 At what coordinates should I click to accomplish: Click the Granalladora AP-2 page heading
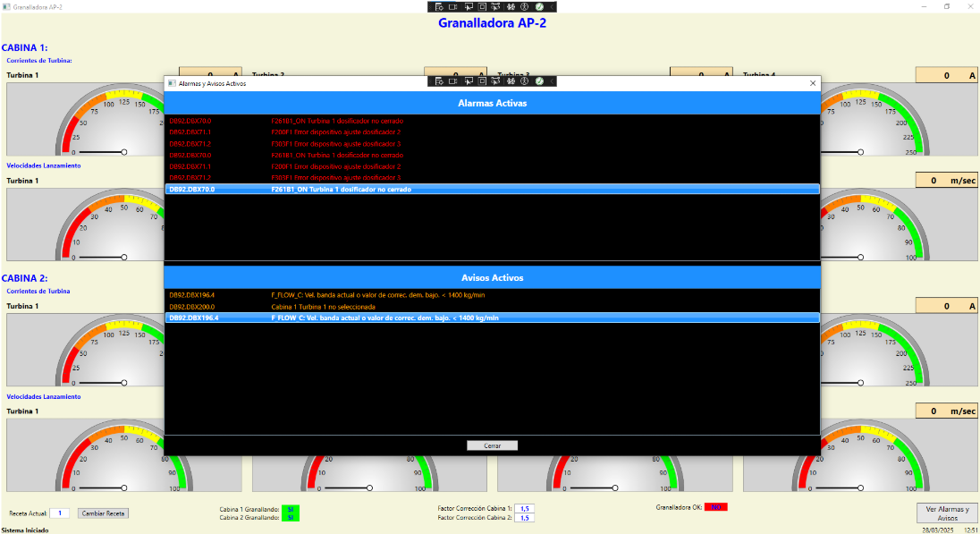pyautogui.click(x=492, y=23)
